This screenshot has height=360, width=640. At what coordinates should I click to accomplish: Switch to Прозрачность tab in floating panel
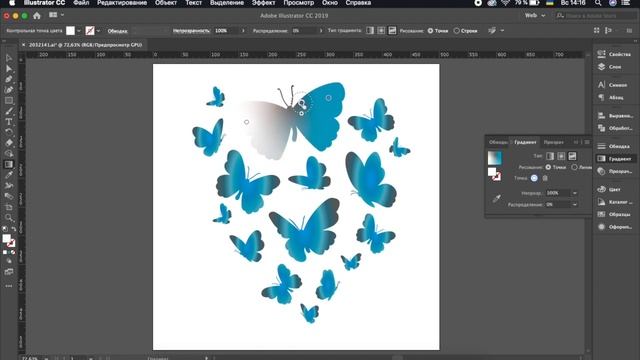(554, 142)
